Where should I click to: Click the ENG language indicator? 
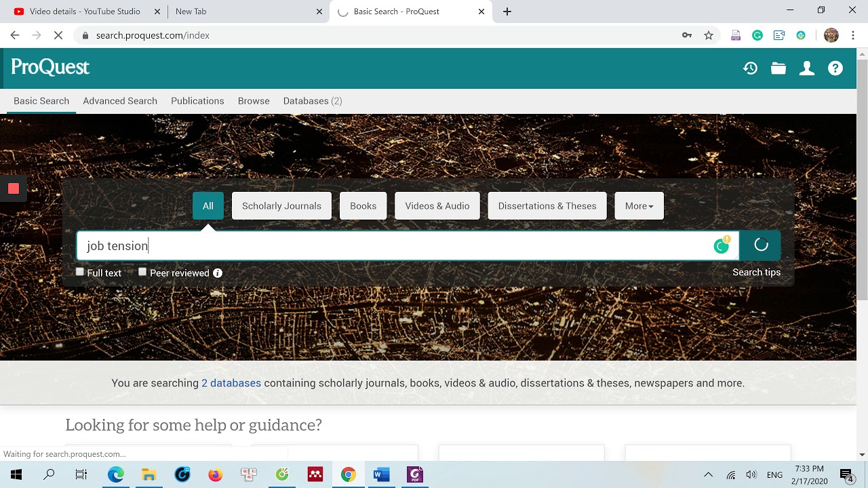774,474
